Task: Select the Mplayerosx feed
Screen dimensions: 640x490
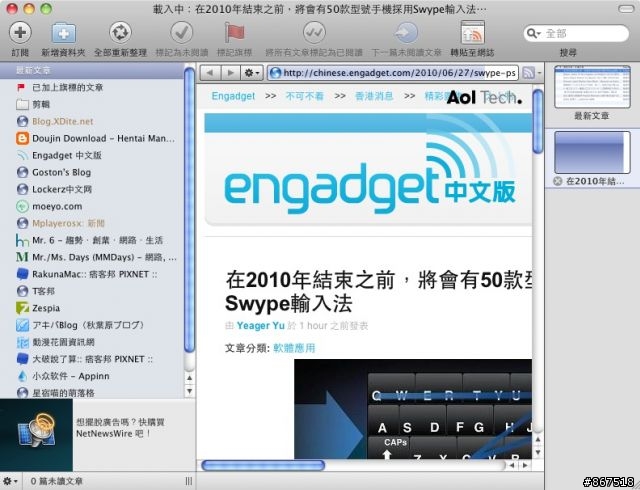Action: click(92, 223)
